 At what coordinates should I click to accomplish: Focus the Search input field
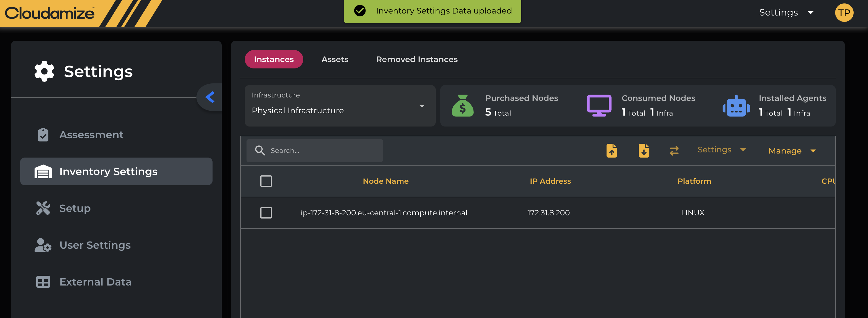(x=323, y=150)
